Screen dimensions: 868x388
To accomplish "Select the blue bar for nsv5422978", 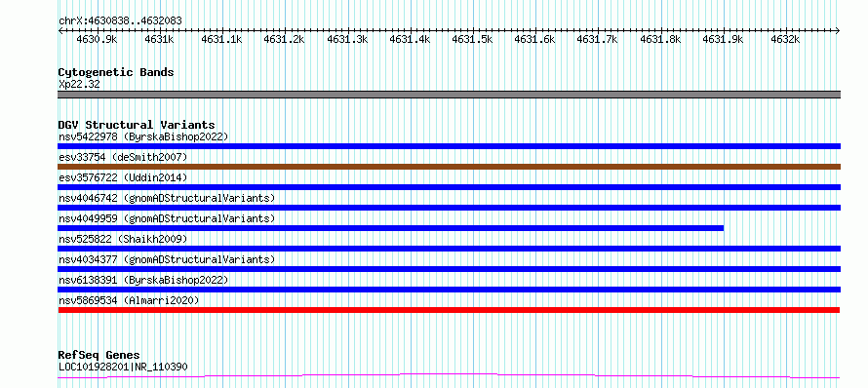I will click(x=450, y=146).
